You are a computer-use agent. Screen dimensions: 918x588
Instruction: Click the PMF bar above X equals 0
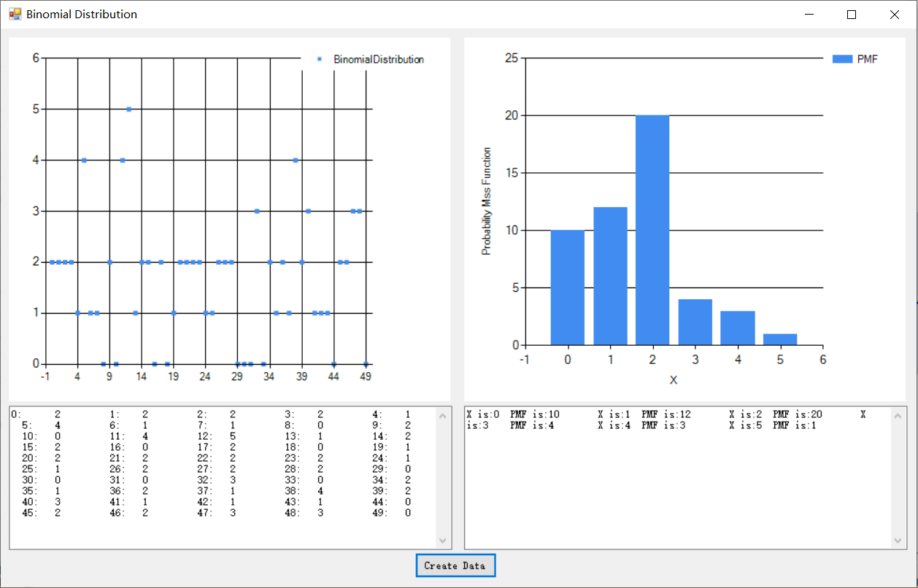568,285
